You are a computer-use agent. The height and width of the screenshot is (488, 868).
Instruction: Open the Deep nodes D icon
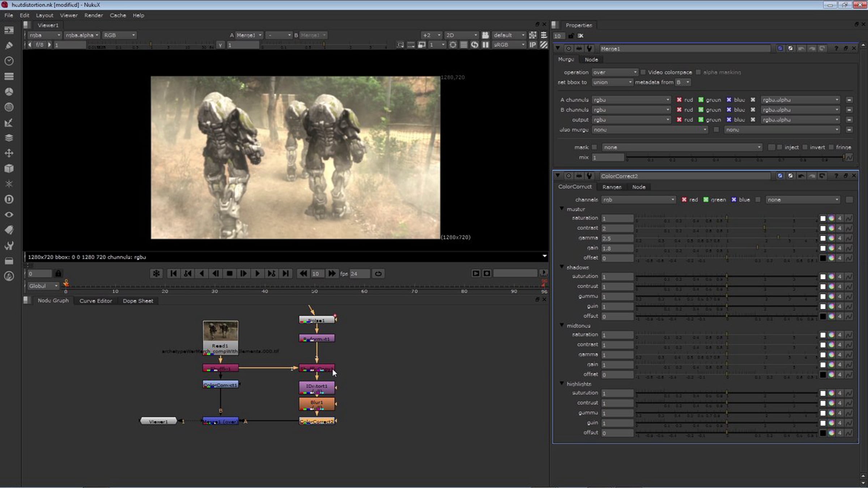coord(9,199)
